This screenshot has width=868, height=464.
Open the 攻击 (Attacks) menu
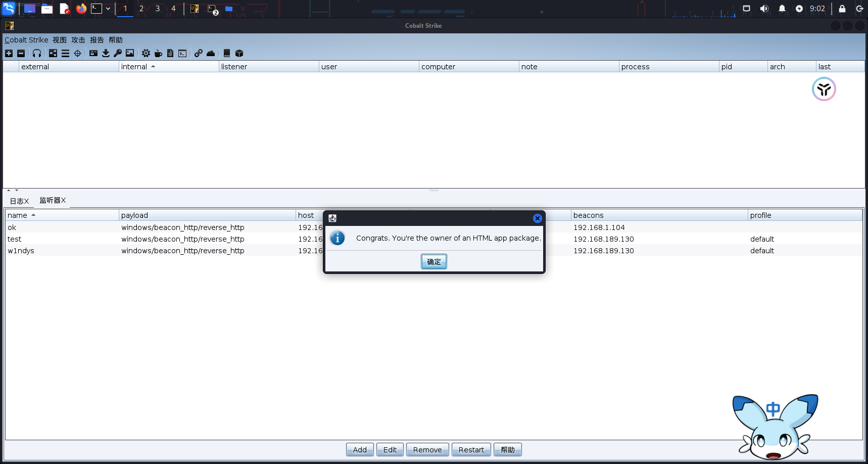[78, 40]
